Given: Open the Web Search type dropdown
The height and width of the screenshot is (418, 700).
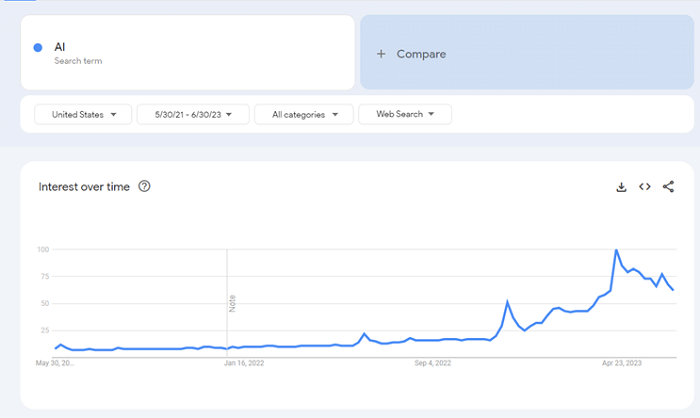Looking at the screenshot, I should pos(405,114).
